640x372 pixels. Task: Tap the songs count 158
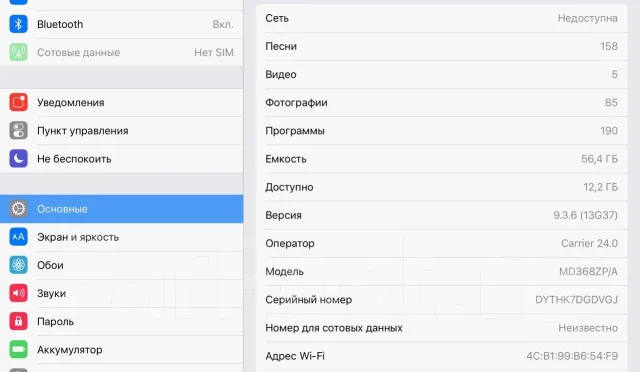point(609,47)
